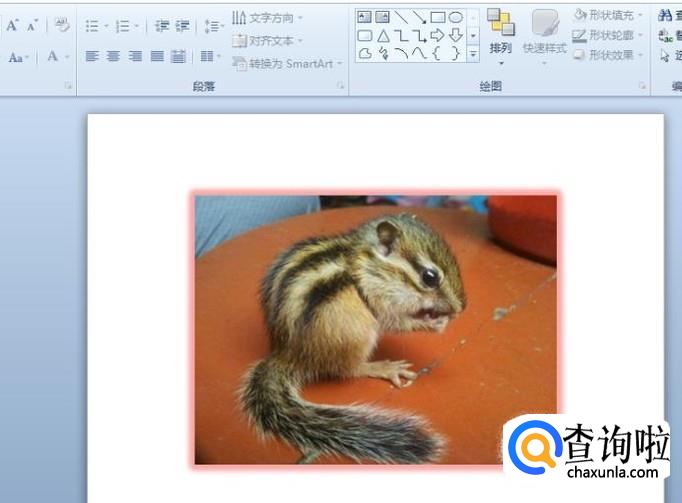Screen dimensions: 682x503
Task: Toggle right text alignment
Action: tap(135, 56)
